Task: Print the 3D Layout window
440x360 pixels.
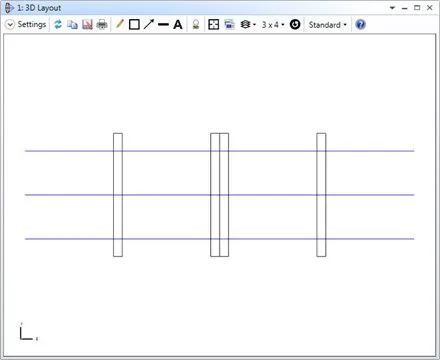Action: pyautogui.click(x=102, y=25)
